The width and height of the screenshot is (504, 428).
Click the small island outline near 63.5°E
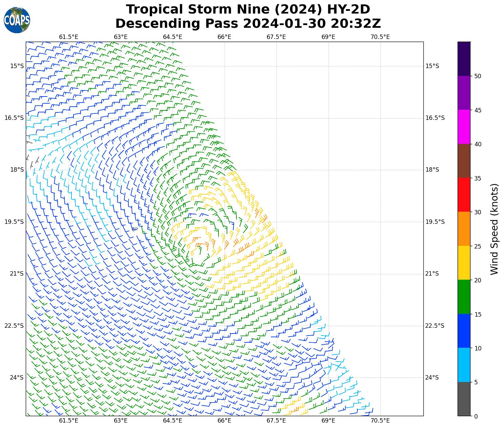pyautogui.click(x=135, y=229)
